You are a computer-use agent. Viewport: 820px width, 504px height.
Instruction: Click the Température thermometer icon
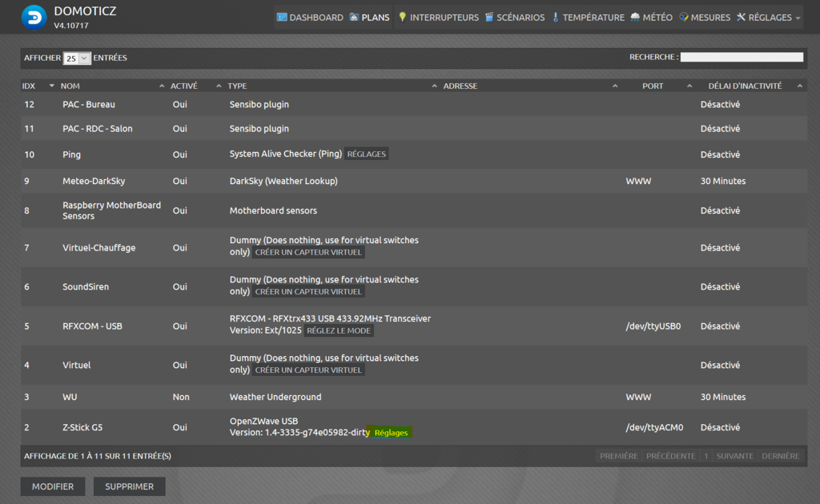(555, 17)
